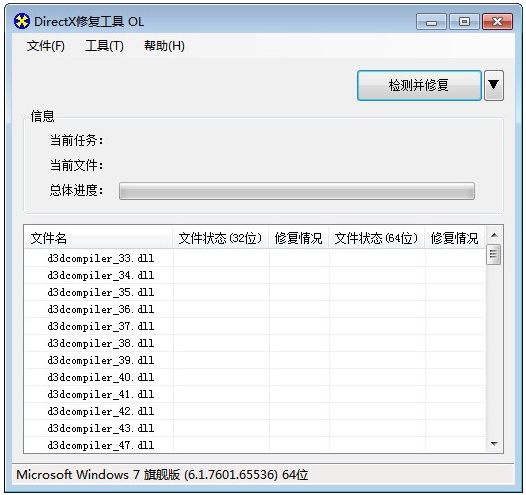This screenshot has width=526, height=495.
Task: Click the 修复情况 header after 32位 column
Action: coord(299,238)
